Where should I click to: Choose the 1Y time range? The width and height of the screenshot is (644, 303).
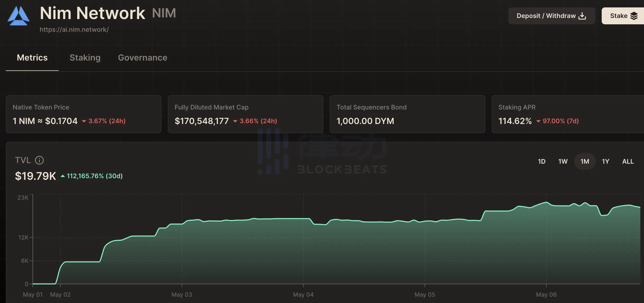tap(605, 161)
